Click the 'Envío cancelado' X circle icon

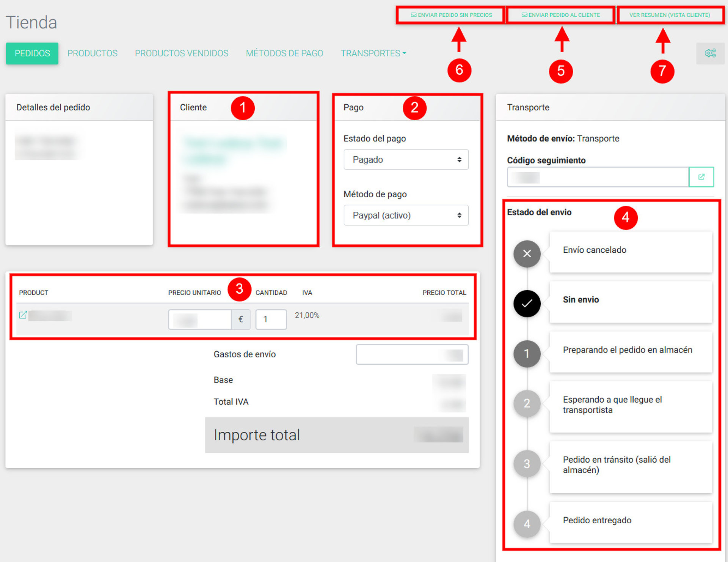click(x=527, y=253)
